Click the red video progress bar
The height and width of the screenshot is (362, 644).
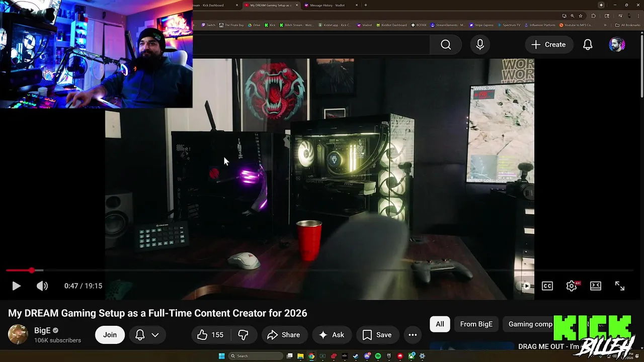click(x=19, y=270)
